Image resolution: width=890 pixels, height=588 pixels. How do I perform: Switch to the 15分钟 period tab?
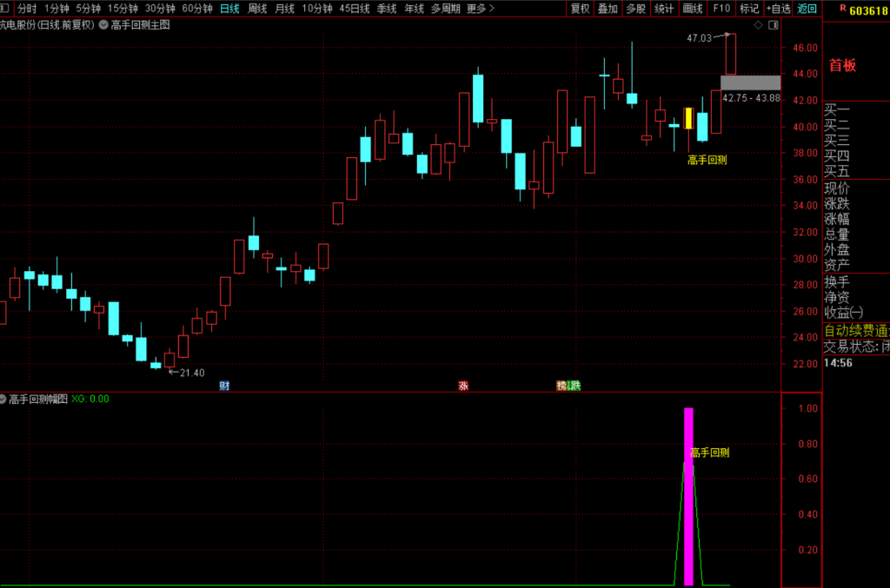tap(123, 9)
